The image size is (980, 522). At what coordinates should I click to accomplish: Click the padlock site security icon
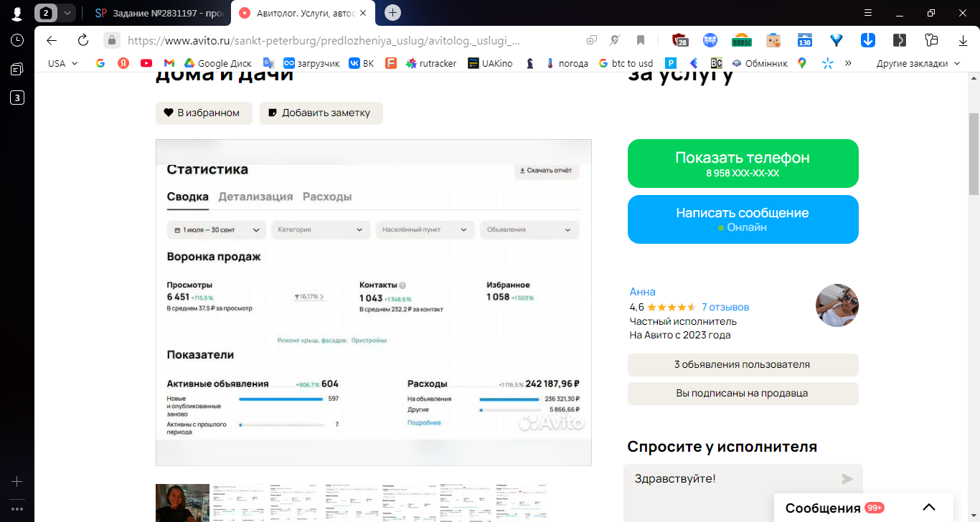pyautogui.click(x=111, y=40)
